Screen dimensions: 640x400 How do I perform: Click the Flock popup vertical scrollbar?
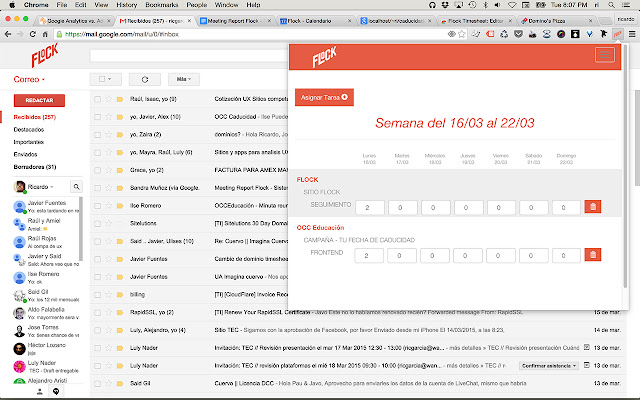625,166
